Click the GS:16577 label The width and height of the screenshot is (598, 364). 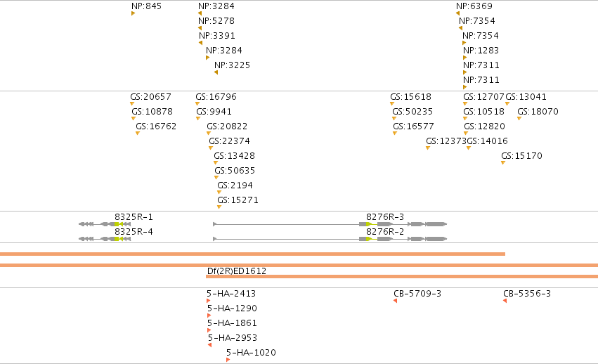coord(413,126)
